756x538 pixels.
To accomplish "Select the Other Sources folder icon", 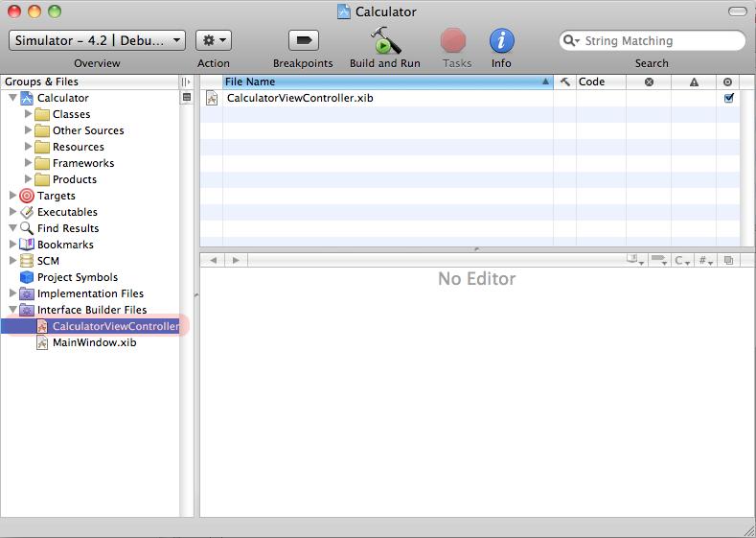I will (x=42, y=130).
